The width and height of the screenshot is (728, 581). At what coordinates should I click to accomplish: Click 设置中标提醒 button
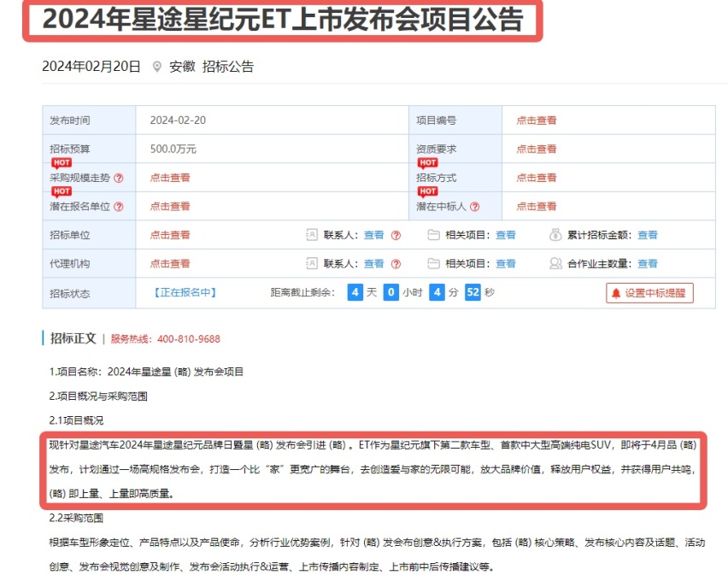[x=649, y=293]
